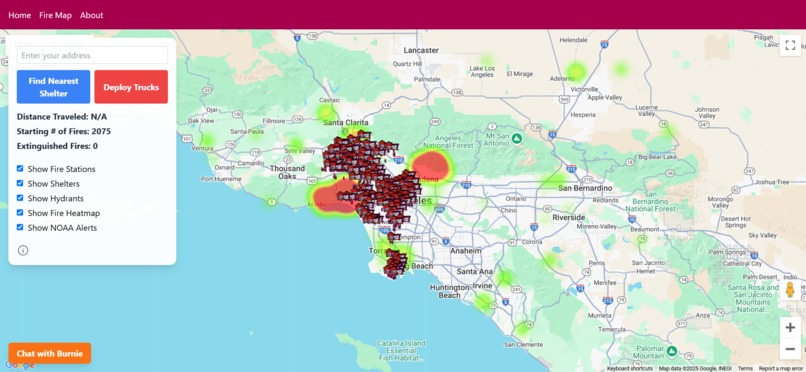Image resolution: width=806 pixels, height=372 pixels.
Task: Click Report a map error link
Action: click(x=782, y=368)
